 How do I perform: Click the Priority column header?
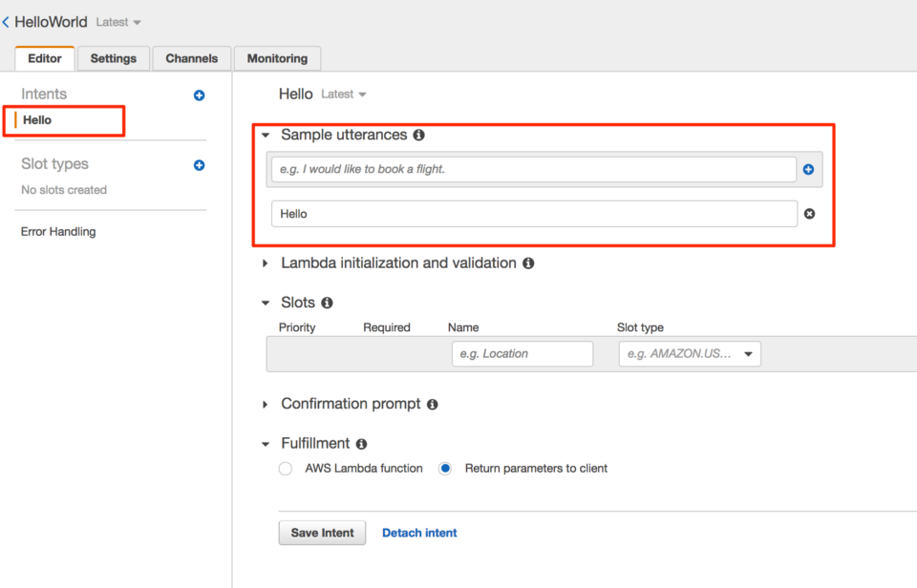click(x=297, y=327)
